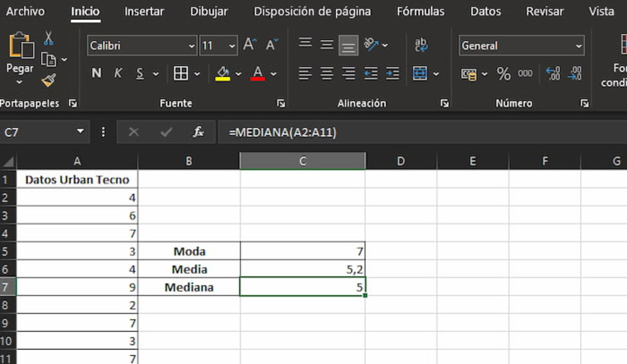Open Portapapeles dialog launcher
The width and height of the screenshot is (627, 364).
(x=73, y=103)
